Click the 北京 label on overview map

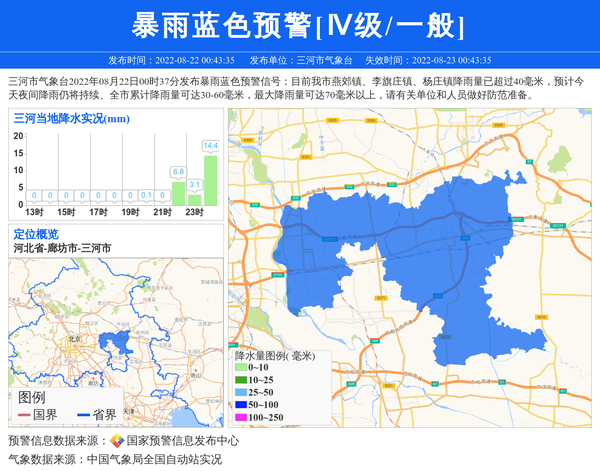tap(75, 339)
